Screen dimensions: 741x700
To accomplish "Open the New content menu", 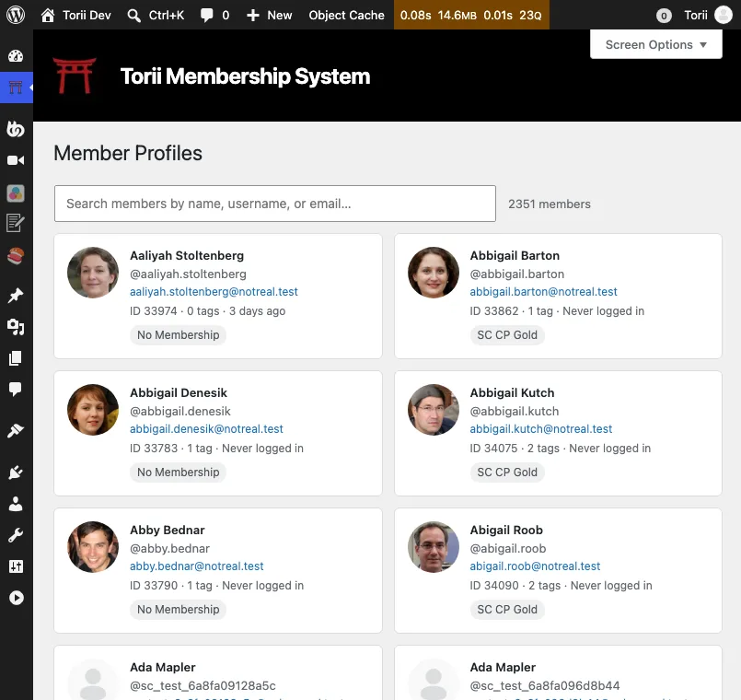I will click(270, 15).
